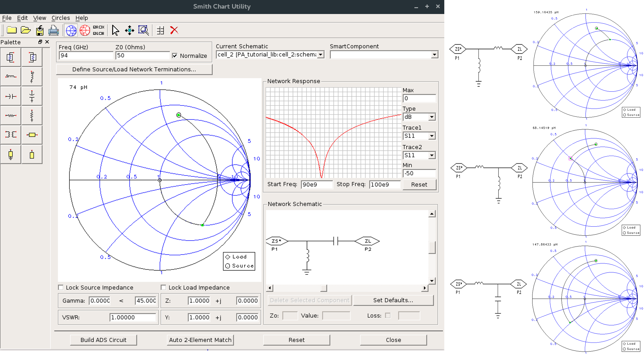Click the Set Defaults button
This screenshot has height=356, width=644.
[x=393, y=300]
